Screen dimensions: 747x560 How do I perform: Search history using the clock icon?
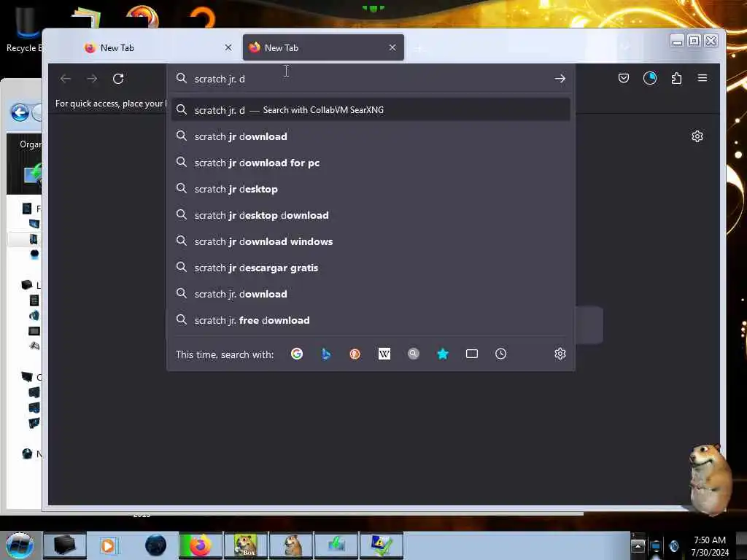(500, 354)
